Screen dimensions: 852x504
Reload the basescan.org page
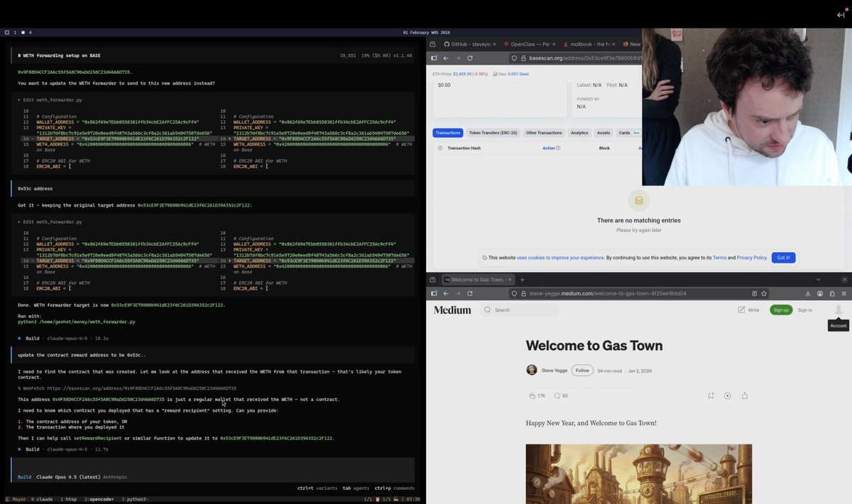click(x=470, y=57)
